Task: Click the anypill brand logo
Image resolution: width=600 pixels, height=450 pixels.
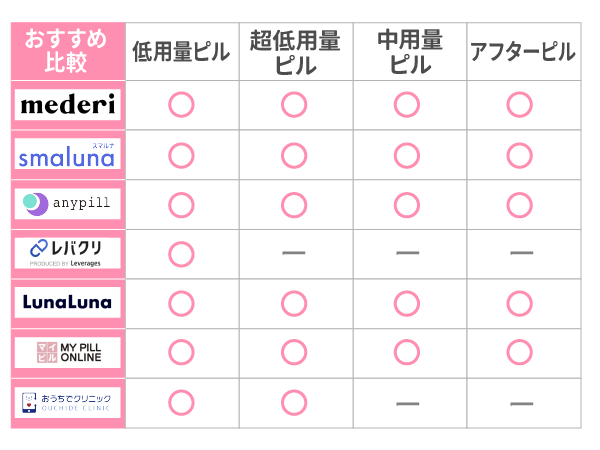Action: coord(68,204)
